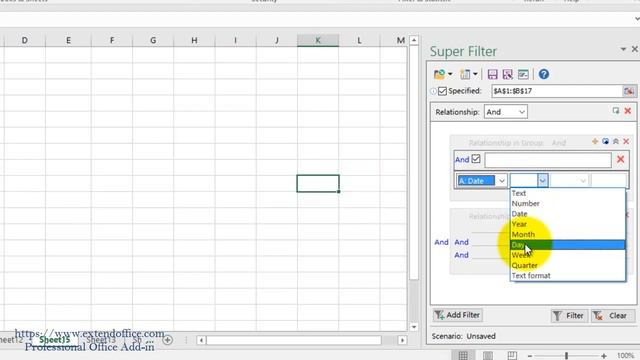Close the Super Filter pane
This screenshot has width=640, height=360.
click(634, 49)
